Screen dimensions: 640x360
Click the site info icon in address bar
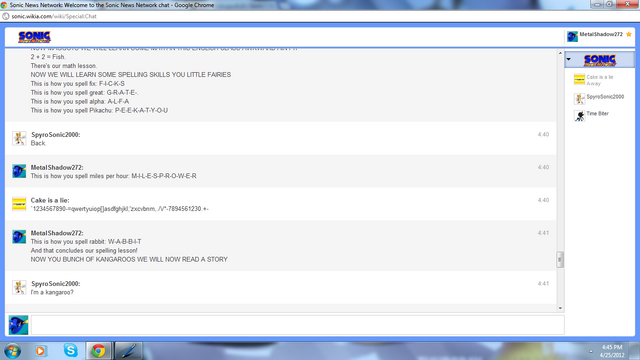tap(6, 16)
